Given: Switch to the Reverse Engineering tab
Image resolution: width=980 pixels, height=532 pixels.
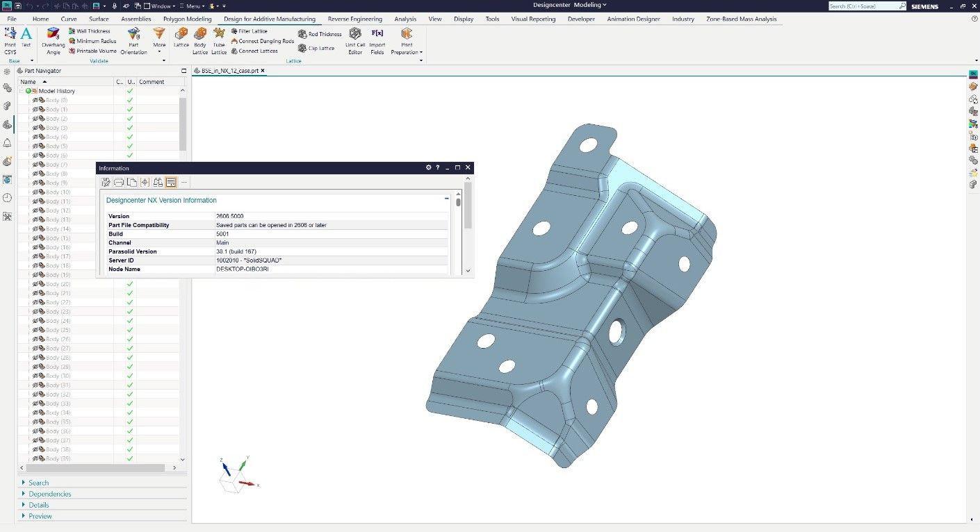Looking at the screenshot, I should [355, 19].
